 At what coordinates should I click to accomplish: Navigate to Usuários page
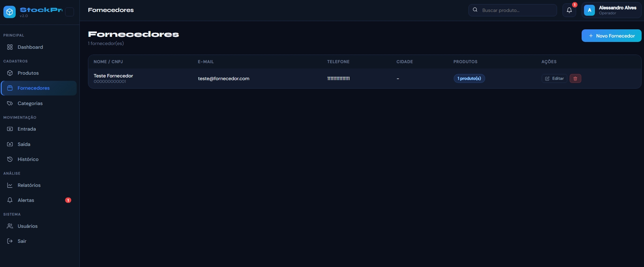click(28, 226)
